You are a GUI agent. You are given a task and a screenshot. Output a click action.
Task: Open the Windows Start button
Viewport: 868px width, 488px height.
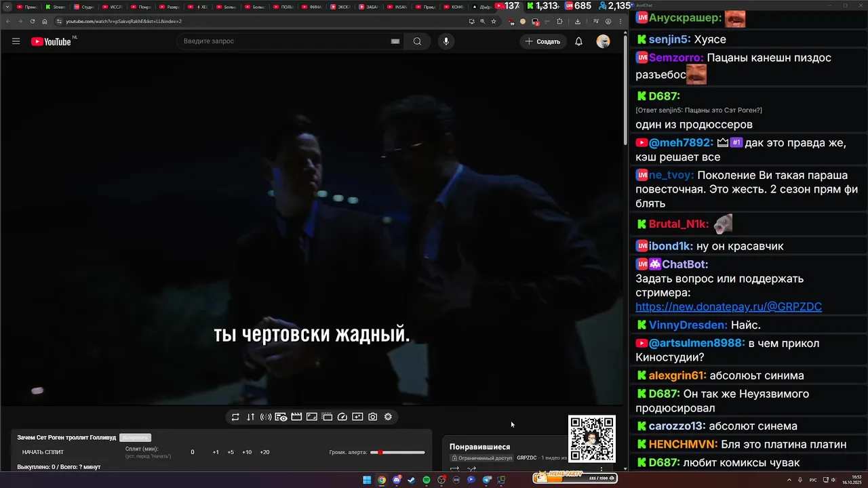pyautogui.click(x=367, y=480)
